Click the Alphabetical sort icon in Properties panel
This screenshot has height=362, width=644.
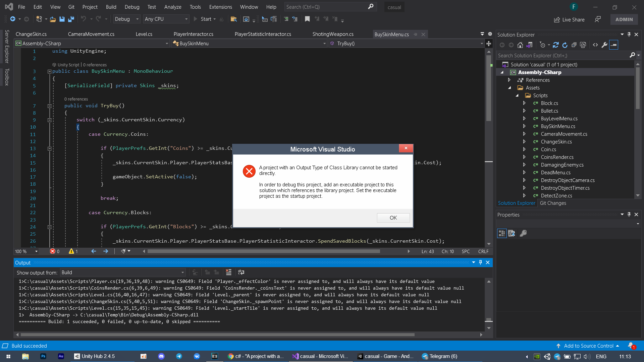(x=512, y=233)
